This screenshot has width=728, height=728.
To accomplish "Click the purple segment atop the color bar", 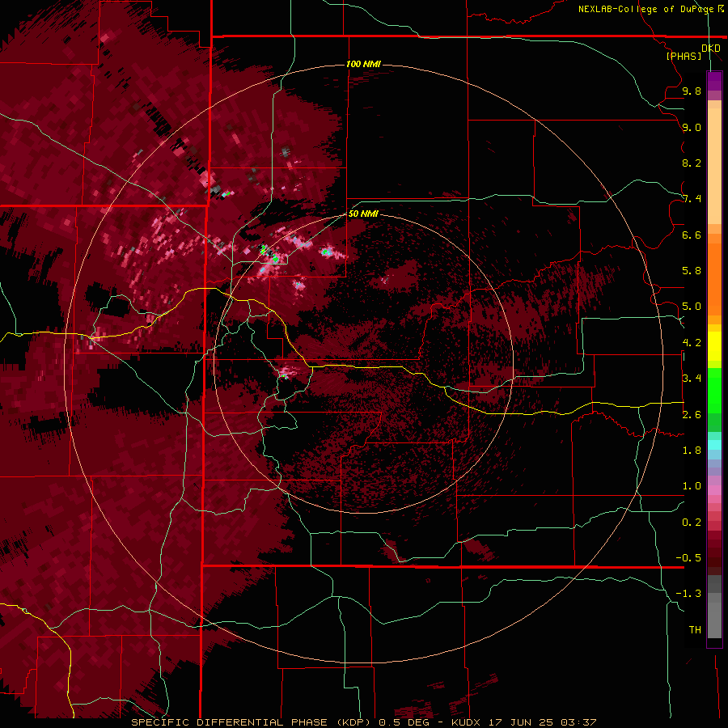I will tap(714, 82).
